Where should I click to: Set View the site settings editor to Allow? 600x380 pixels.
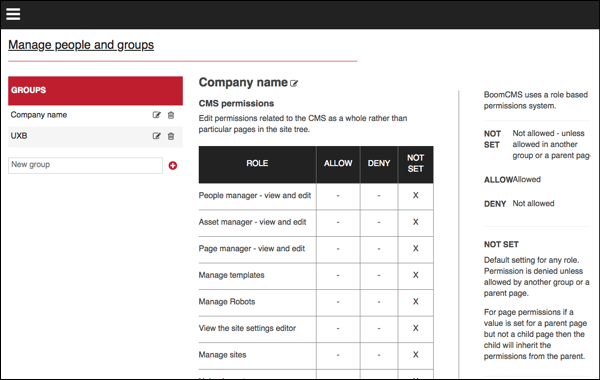[338, 328]
